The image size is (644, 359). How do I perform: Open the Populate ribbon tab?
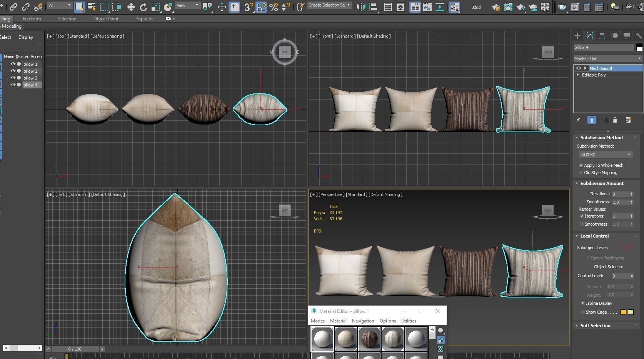144,19
